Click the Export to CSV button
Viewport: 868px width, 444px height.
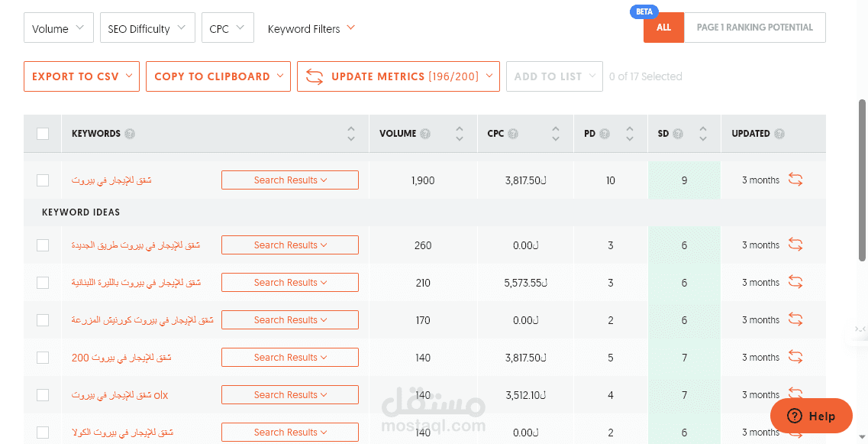coord(82,76)
